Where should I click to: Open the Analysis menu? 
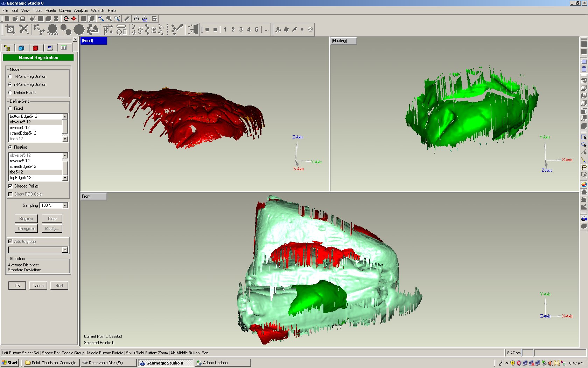[x=80, y=11]
